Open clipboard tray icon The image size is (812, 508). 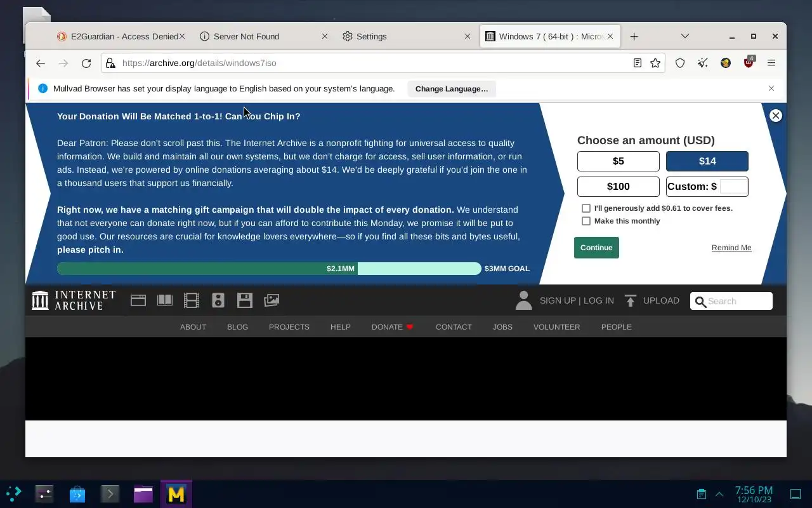click(x=701, y=493)
